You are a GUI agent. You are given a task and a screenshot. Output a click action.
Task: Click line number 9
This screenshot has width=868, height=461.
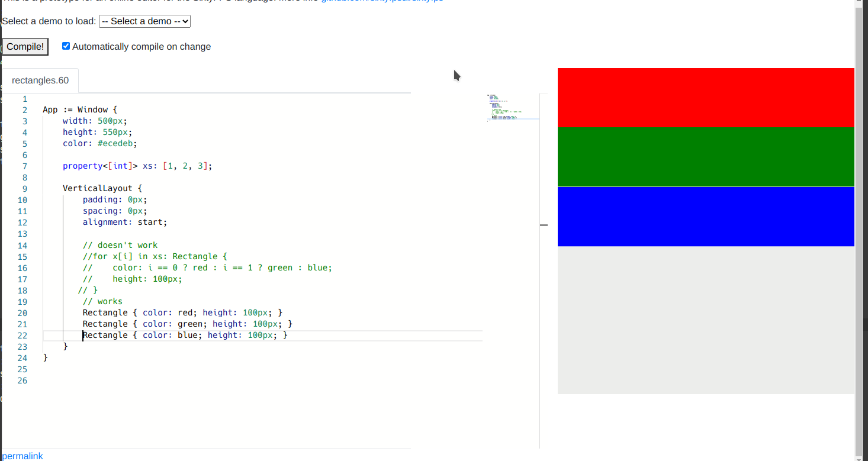pos(24,188)
